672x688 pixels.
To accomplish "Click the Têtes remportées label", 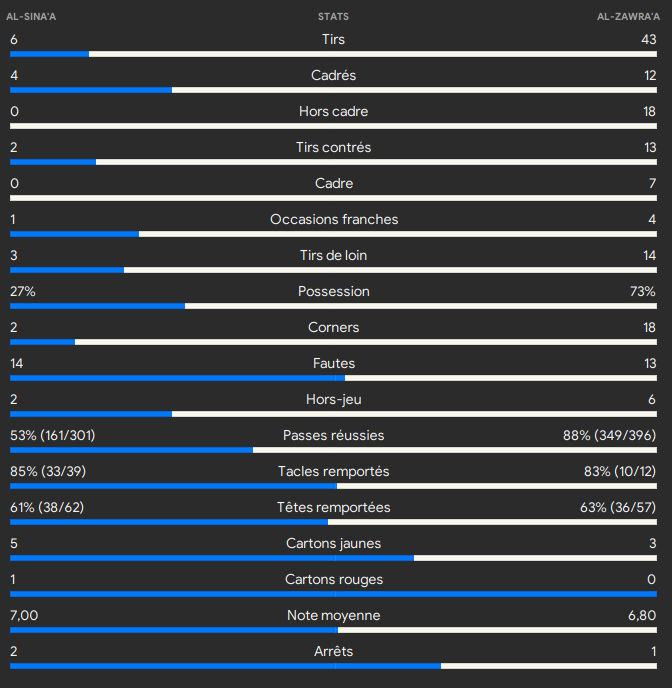I will click(333, 507).
